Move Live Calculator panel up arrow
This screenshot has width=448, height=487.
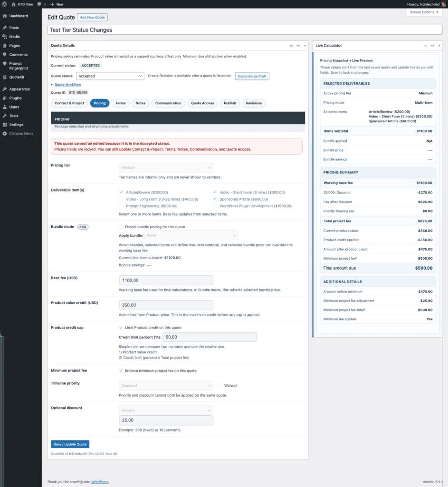click(x=426, y=46)
